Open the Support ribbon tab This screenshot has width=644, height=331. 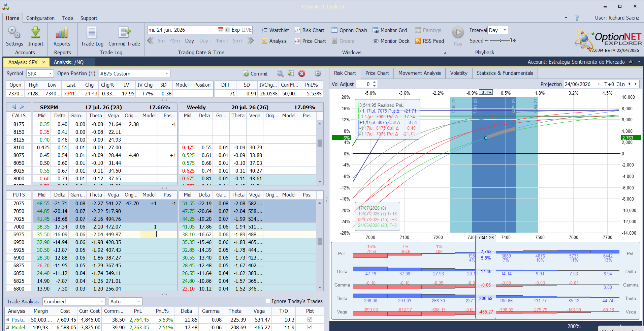click(x=89, y=18)
